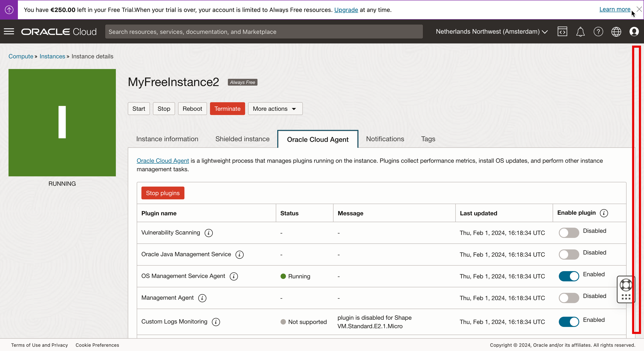Viewport: 644px width, 351px height.
Task: Open the user profile avatar
Action: tap(634, 32)
